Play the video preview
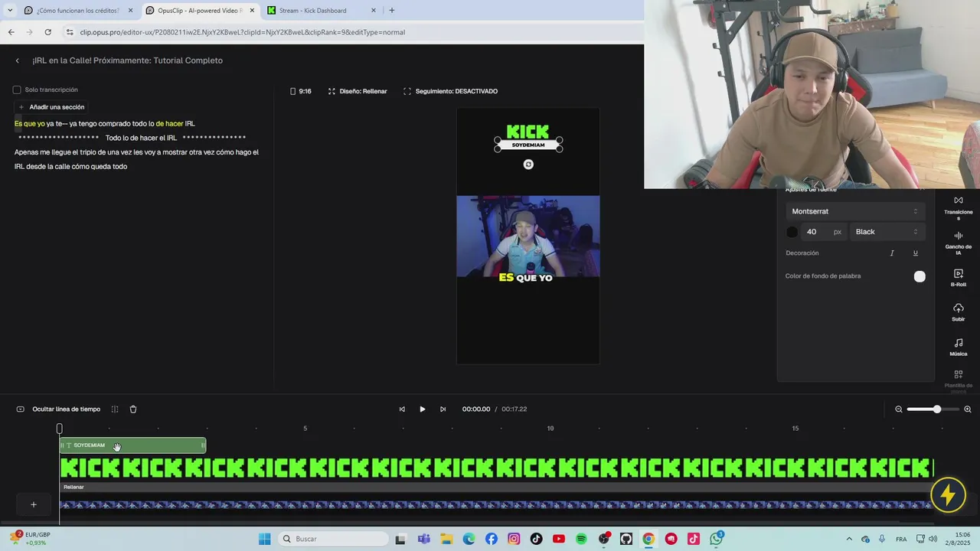Viewport: 980px width, 551px height. coord(422,409)
